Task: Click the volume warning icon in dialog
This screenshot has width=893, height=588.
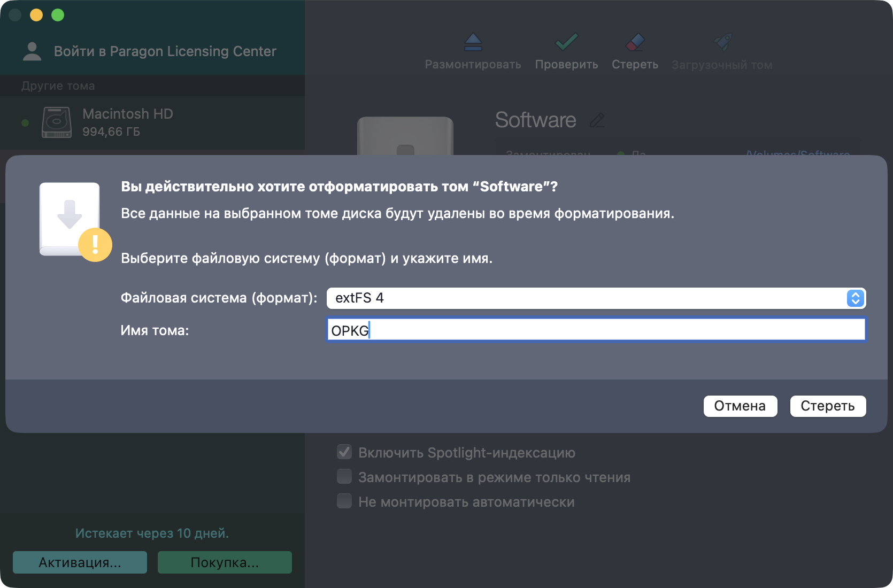Action: 75,221
